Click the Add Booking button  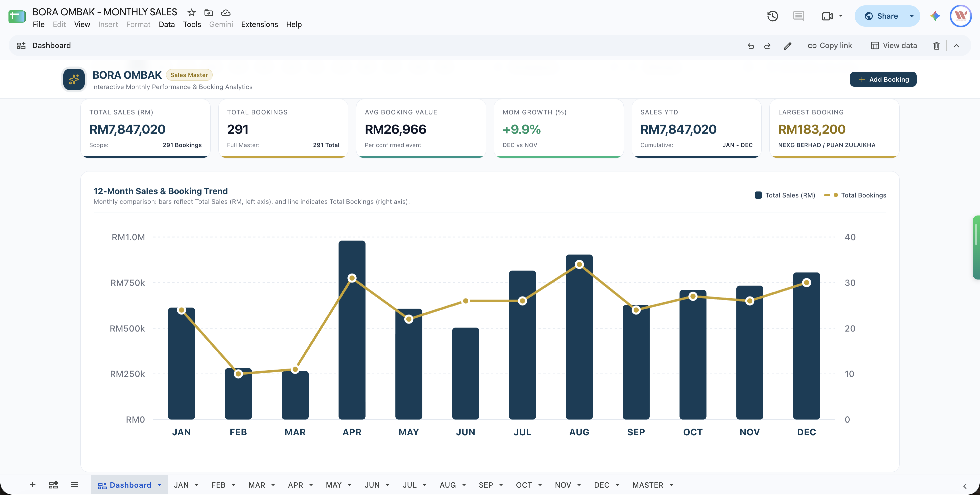click(x=883, y=79)
